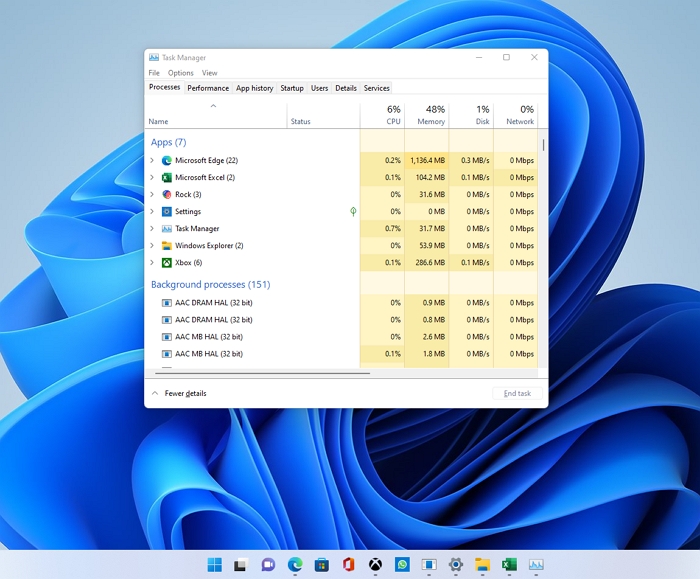Viewport: 700px width, 579px height.
Task: Sort by the Disk column header
Action: coord(471,115)
